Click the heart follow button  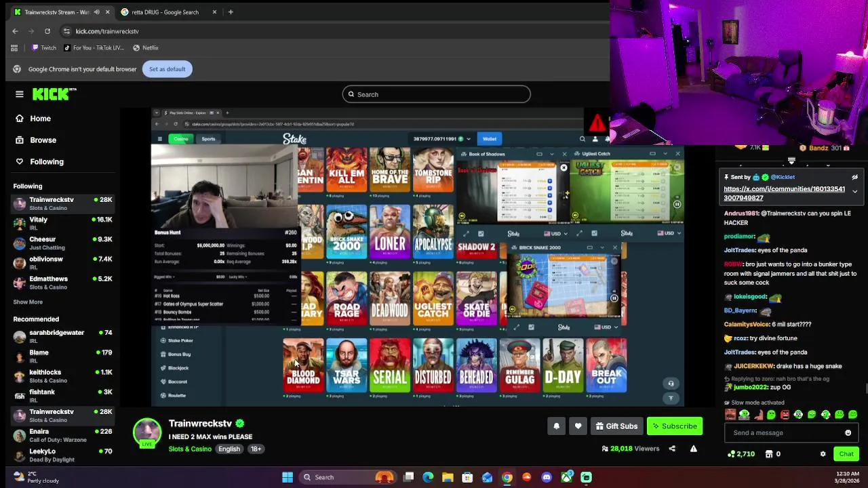click(x=578, y=426)
